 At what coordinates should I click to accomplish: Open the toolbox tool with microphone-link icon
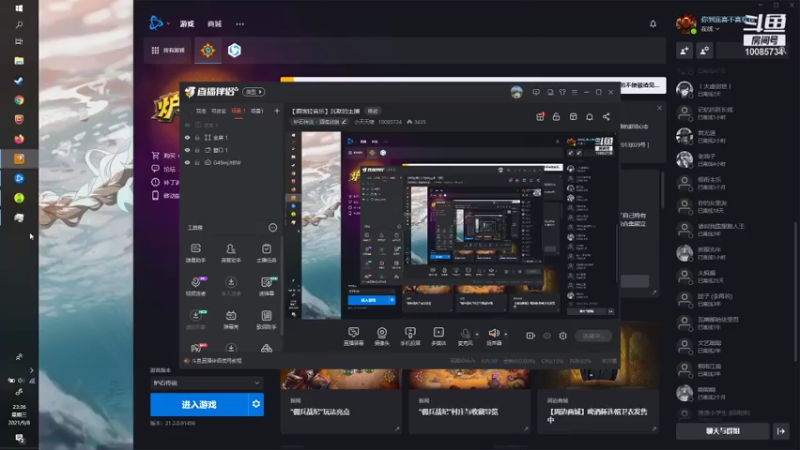tap(195, 286)
